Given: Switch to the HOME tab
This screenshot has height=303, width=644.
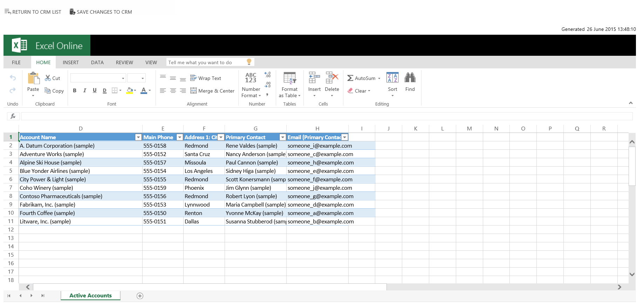Looking at the screenshot, I should point(43,62).
